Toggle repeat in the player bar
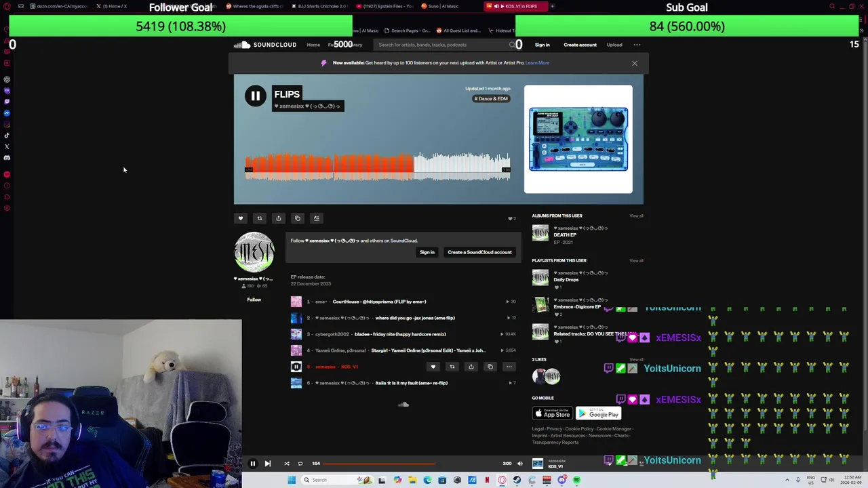 click(300, 464)
